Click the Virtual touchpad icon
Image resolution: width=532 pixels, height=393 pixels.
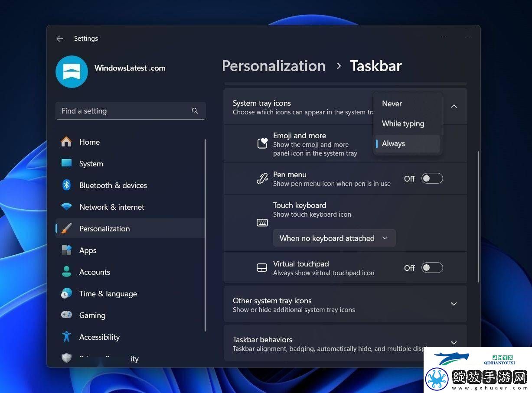[x=262, y=268]
